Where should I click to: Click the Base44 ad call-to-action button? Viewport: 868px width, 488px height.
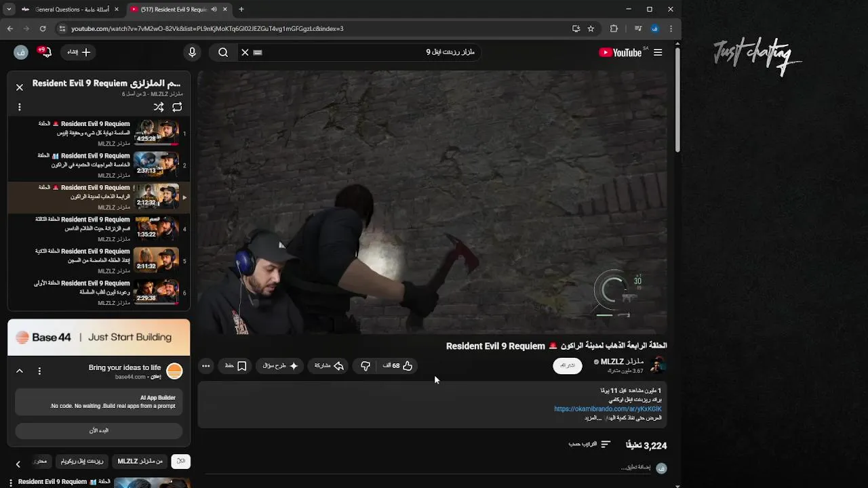tap(98, 430)
